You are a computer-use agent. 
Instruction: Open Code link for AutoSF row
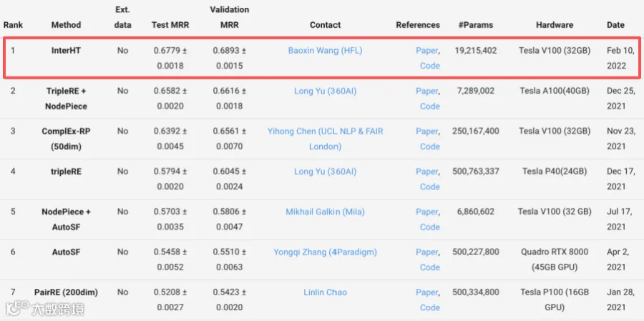click(429, 267)
